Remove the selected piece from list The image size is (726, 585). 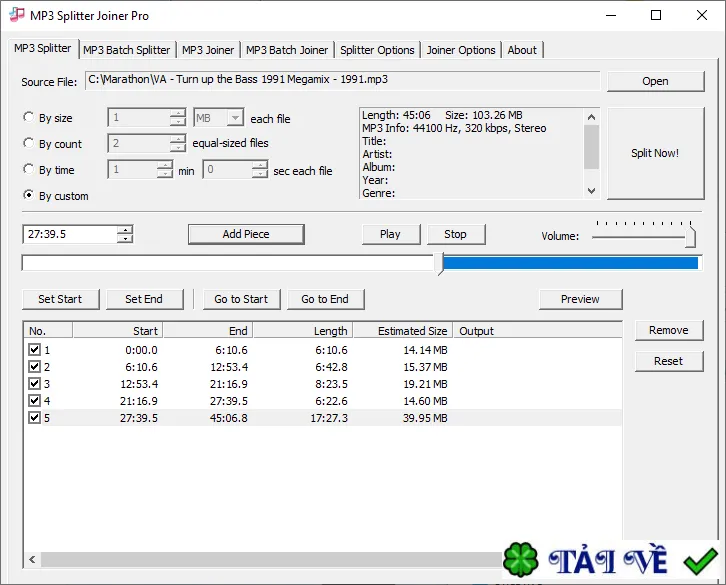669,330
